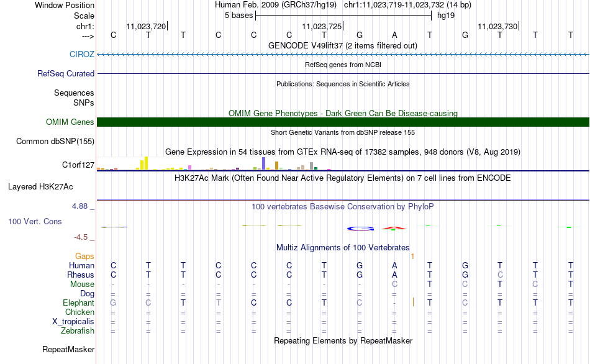Screen dimensions: 590x364
Task: Click the RefSeq Curated blue gene line
Action: (x=343, y=73)
